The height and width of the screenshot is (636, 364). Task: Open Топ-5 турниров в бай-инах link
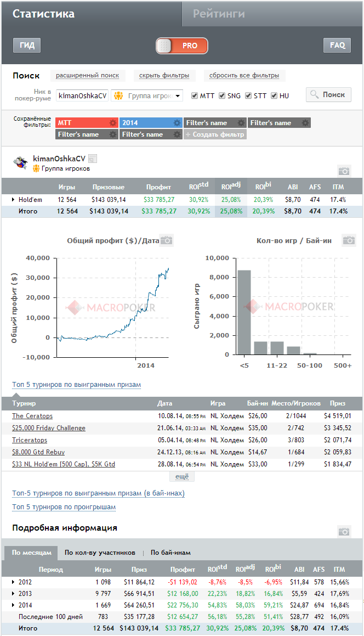click(99, 493)
